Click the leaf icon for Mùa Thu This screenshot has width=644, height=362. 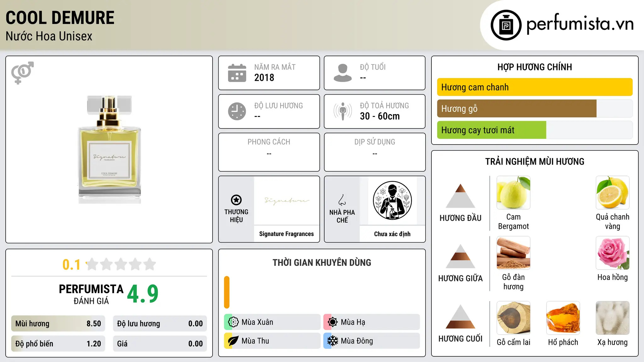coord(233,341)
